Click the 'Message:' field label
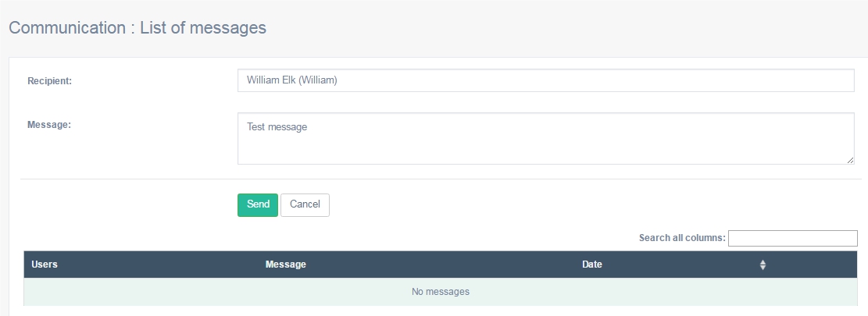The width and height of the screenshot is (868, 316). tap(49, 125)
